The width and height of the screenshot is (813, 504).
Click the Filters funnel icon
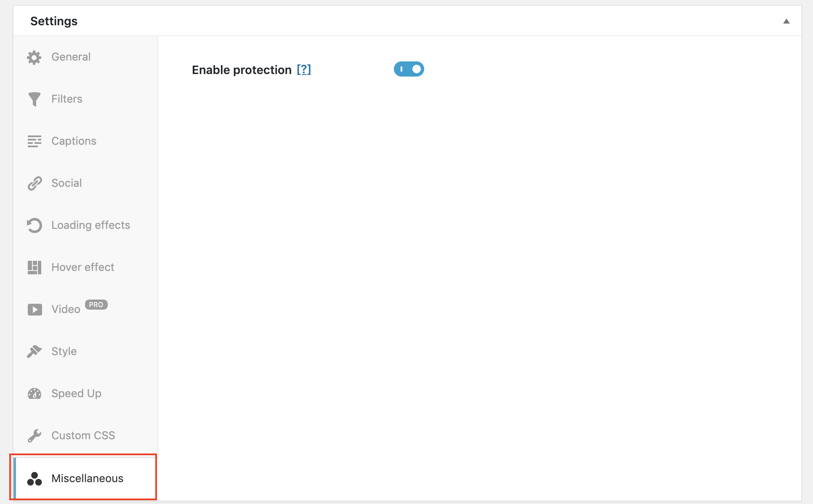click(35, 99)
